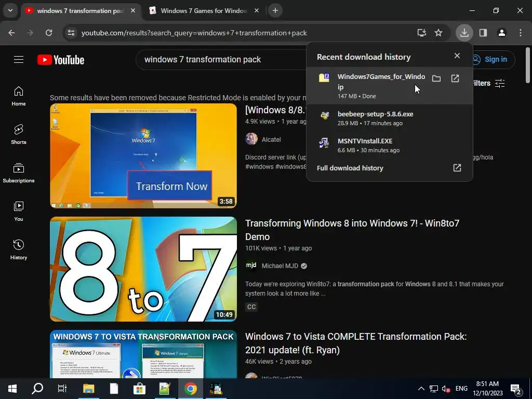532x399 pixels.
Task: Open MSNTVInstall.EXE download entry
Action: [x=390, y=145]
